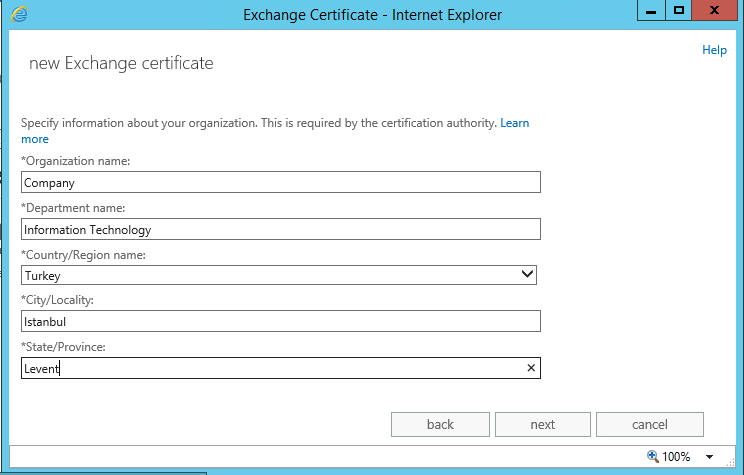The image size is (744, 475).
Task: Click the new Exchange certificate heading
Action: click(121, 64)
